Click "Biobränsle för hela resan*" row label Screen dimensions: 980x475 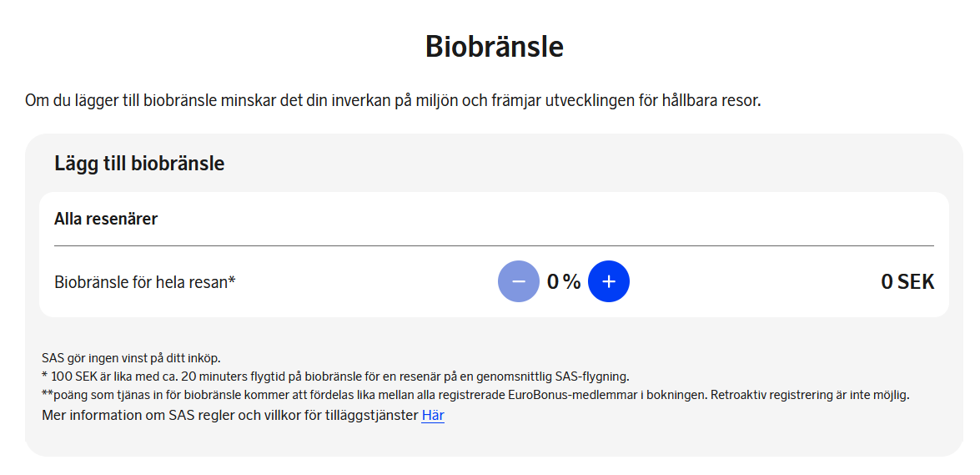(145, 282)
